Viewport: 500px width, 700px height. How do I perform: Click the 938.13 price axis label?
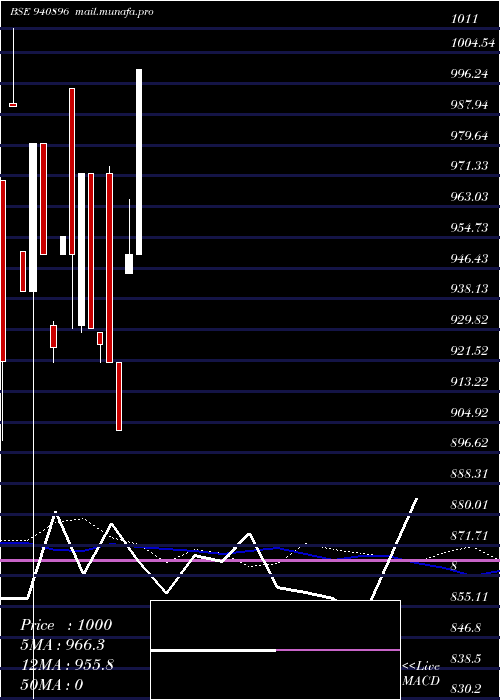(x=469, y=289)
